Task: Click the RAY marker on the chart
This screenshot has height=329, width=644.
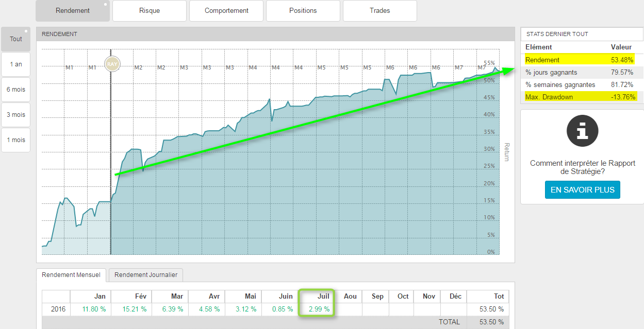Action: (x=111, y=64)
